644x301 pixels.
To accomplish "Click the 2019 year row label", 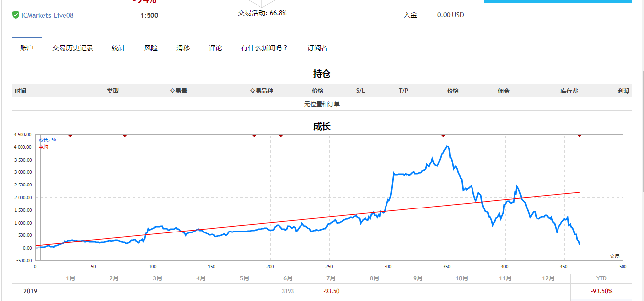I will click(x=30, y=291).
